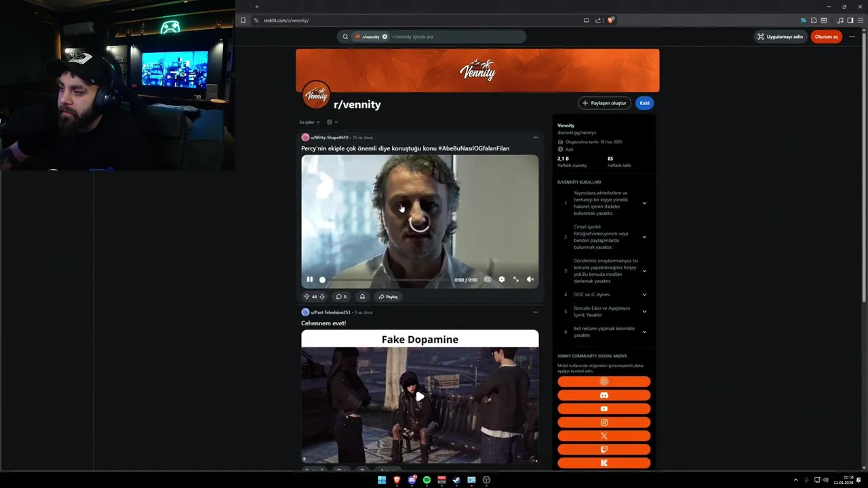Toggle captions on the Percy video
This screenshot has height=488, width=868.
pyautogui.click(x=488, y=279)
